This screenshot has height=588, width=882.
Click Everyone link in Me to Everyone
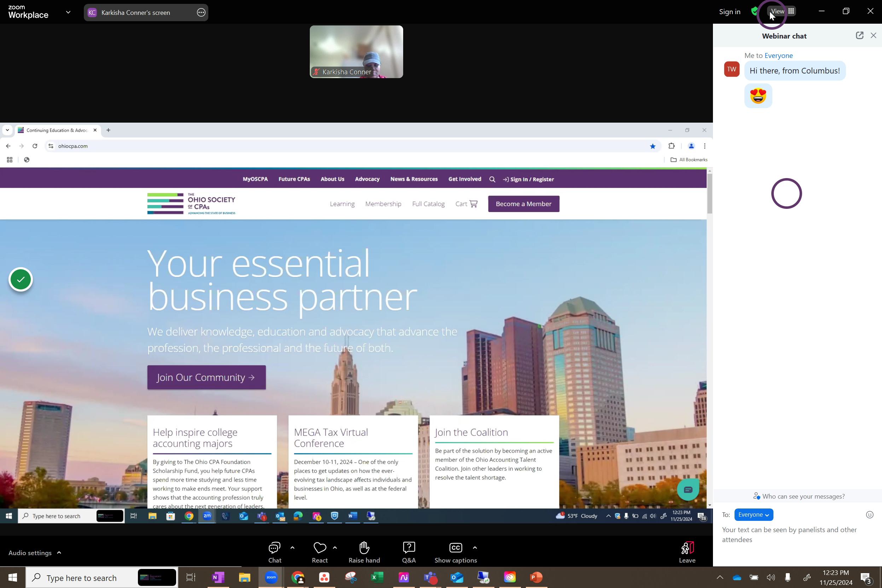tap(778, 55)
